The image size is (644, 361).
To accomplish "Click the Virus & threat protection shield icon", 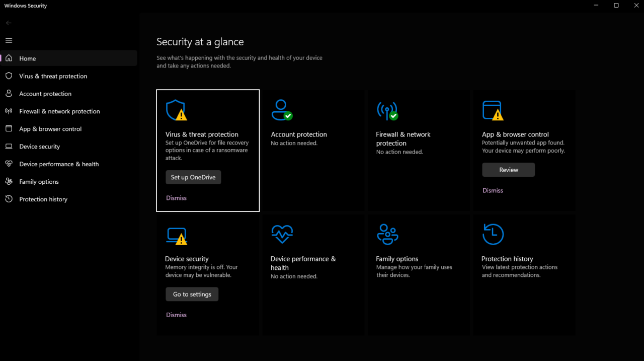I will coord(177,110).
